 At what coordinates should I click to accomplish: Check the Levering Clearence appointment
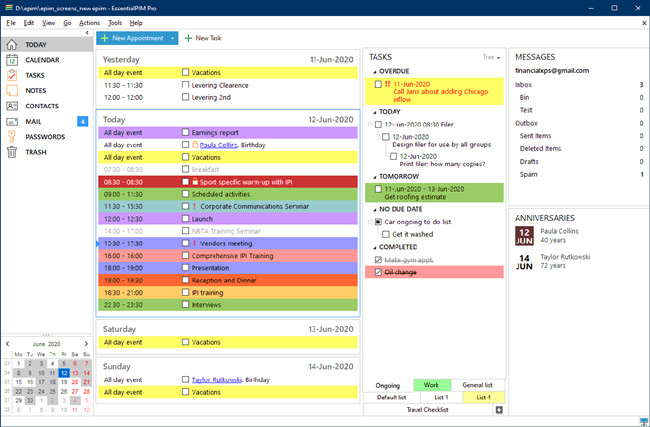pyautogui.click(x=185, y=85)
